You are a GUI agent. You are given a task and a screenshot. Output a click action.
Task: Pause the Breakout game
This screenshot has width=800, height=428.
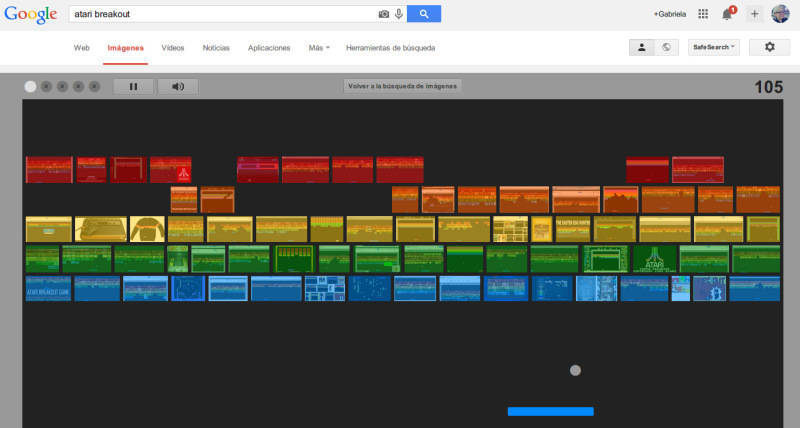[133, 87]
